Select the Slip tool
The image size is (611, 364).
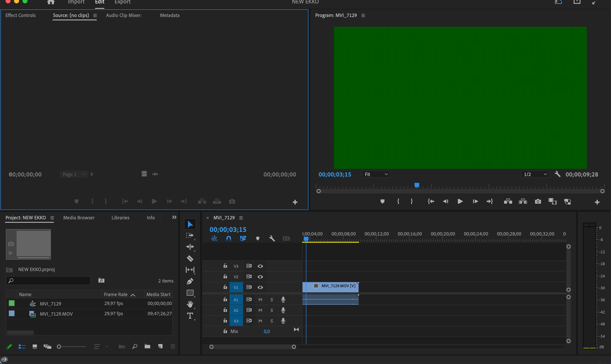tap(190, 270)
